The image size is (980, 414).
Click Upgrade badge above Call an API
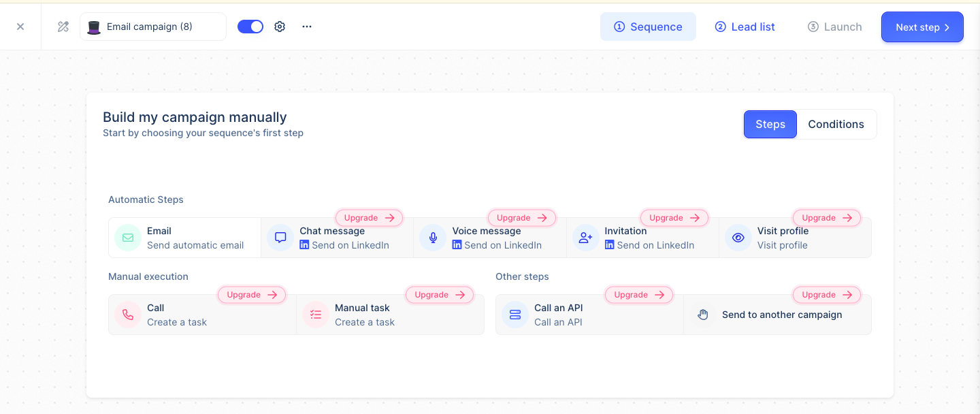(x=639, y=295)
